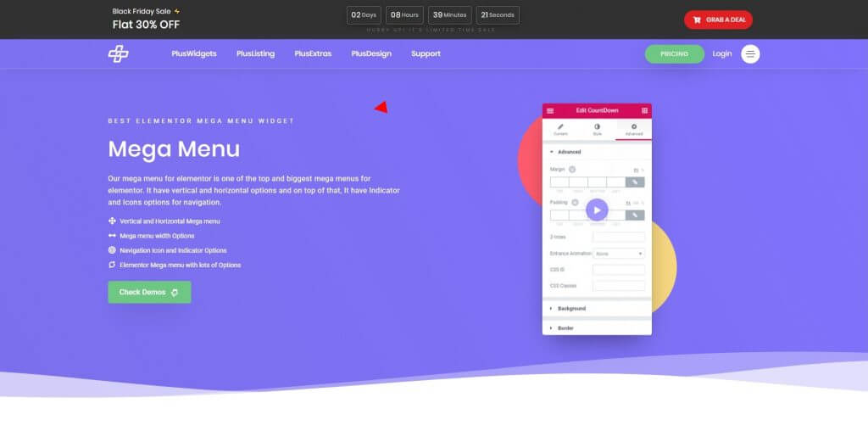Click the arrows icon beside Vertical and Horizontal Mega menu
Screen dimensions: 868x442
point(112,221)
